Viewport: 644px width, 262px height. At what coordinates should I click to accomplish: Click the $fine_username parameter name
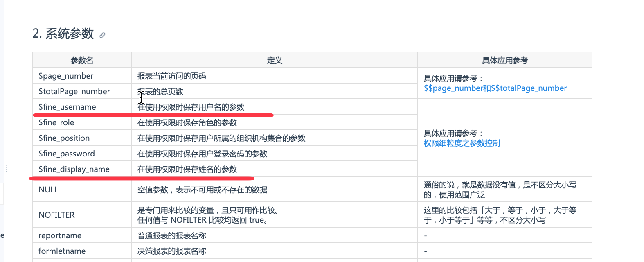(x=67, y=107)
